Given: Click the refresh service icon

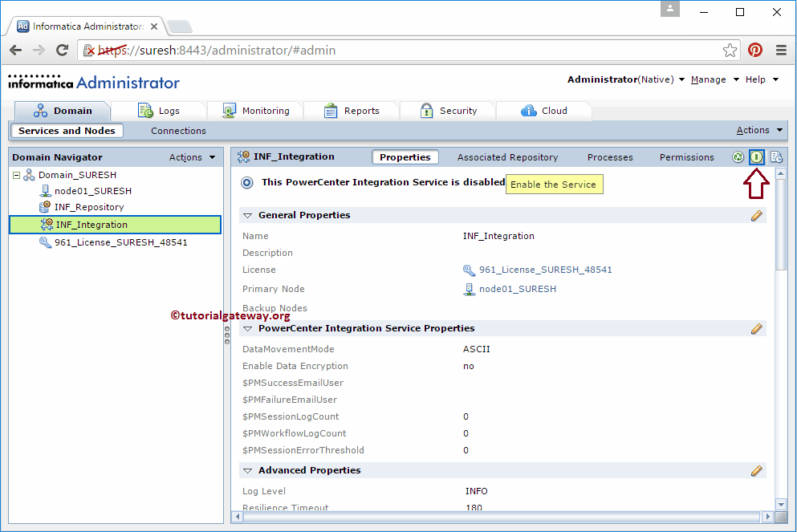Looking at the screenshot, I should click(x=738, y=156).
